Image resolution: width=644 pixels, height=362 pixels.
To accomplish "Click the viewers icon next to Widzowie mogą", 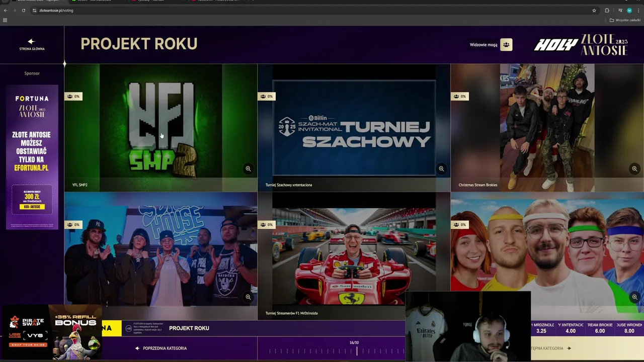I will pos(506,45).
